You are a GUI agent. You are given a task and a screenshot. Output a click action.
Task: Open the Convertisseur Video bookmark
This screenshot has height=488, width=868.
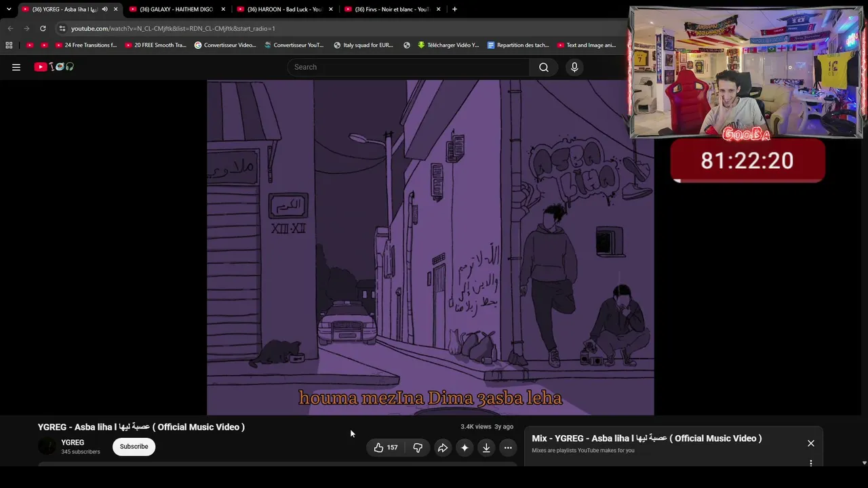pos(225,45)
